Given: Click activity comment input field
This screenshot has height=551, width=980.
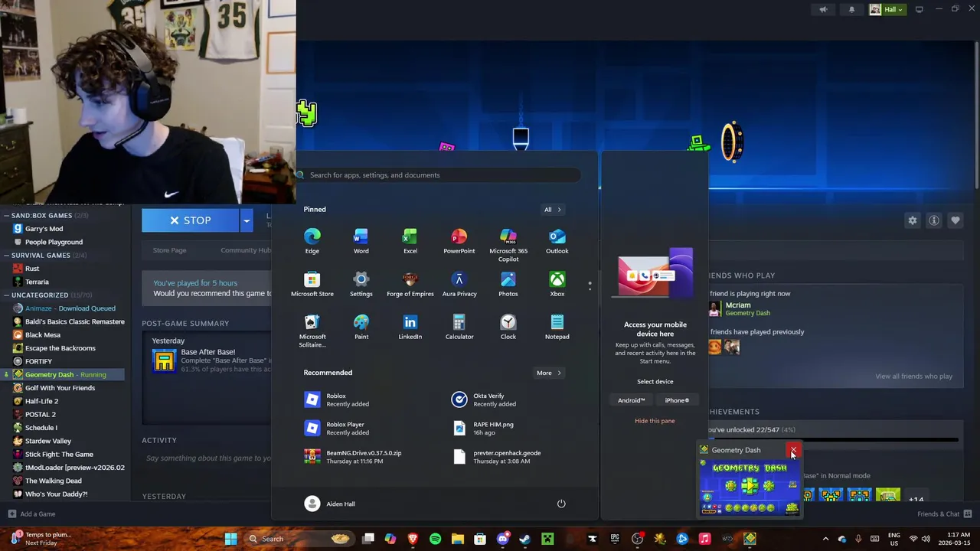Looking at the screenshot, I should (207, 458).
